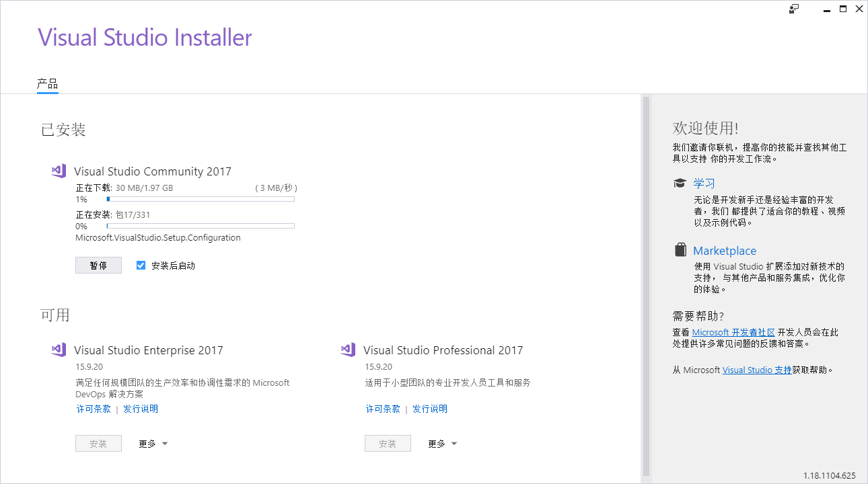Click the 暂停 button to pause installation
This screenshot has width=868, height=484.
98,265
